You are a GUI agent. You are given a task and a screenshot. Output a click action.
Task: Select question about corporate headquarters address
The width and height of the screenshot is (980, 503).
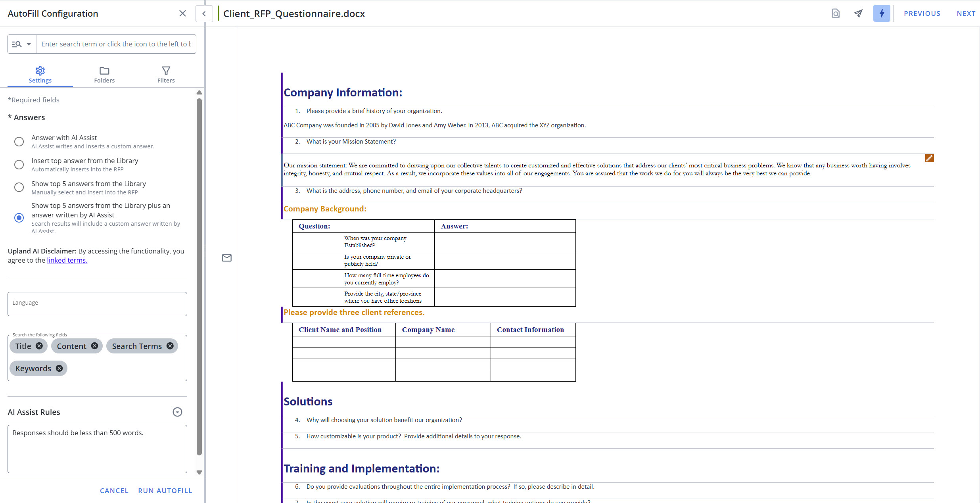414,191
